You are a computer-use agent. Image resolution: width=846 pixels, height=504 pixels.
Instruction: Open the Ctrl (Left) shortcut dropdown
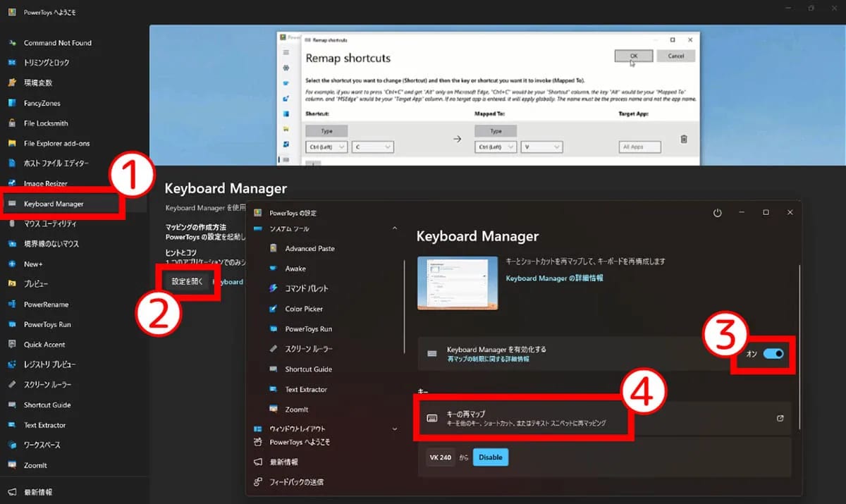pos(326,147)
